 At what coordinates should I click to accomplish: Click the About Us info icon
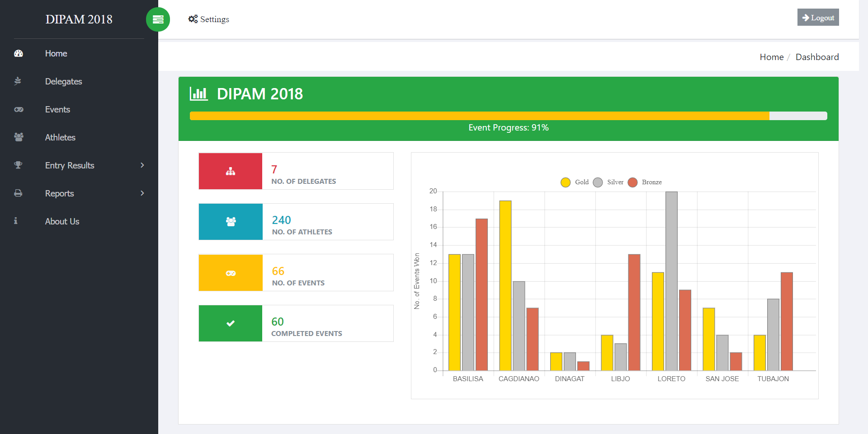pos(16,221)
